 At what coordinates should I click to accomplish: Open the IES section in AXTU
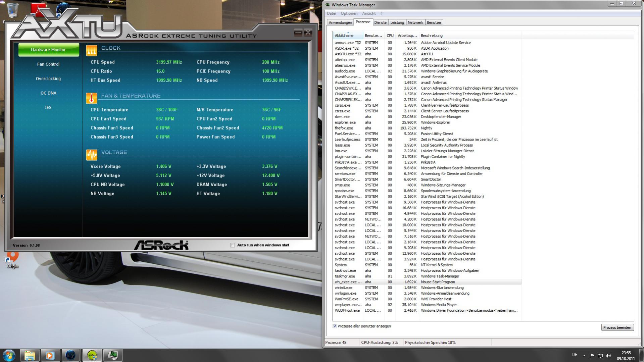click(48, 107)
